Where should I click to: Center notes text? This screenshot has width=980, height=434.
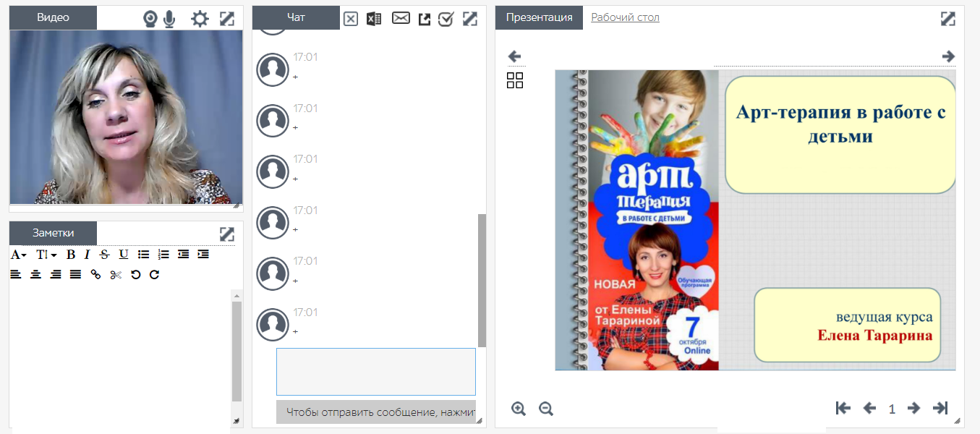tap(35, 275)
